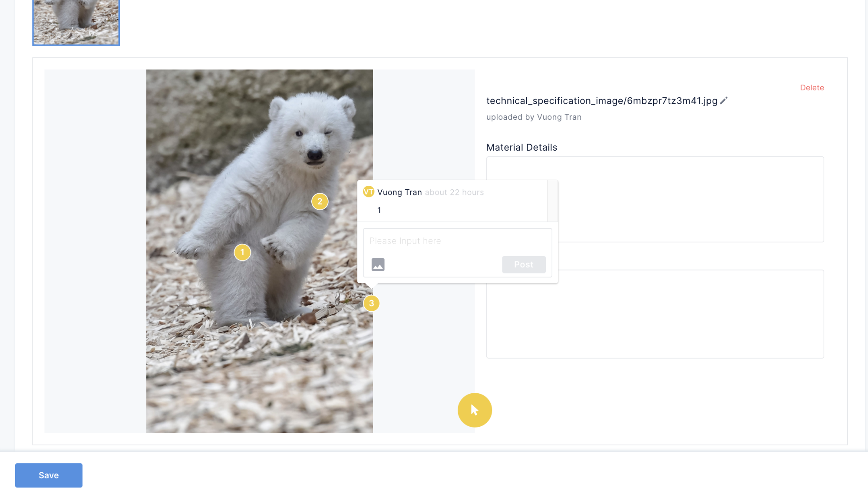The image size is (868, 497).
Task: Click the VT avatar in the comment popup
Action: pos(369,192)
